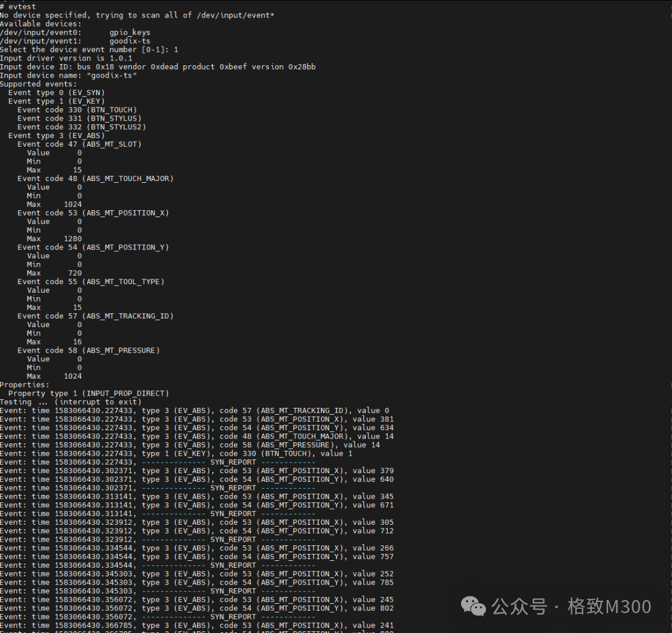This screenshot has width=672, height=633.
Task: Click the ABS_MT_POSITION_X value 245 event line
Action: 197,599
